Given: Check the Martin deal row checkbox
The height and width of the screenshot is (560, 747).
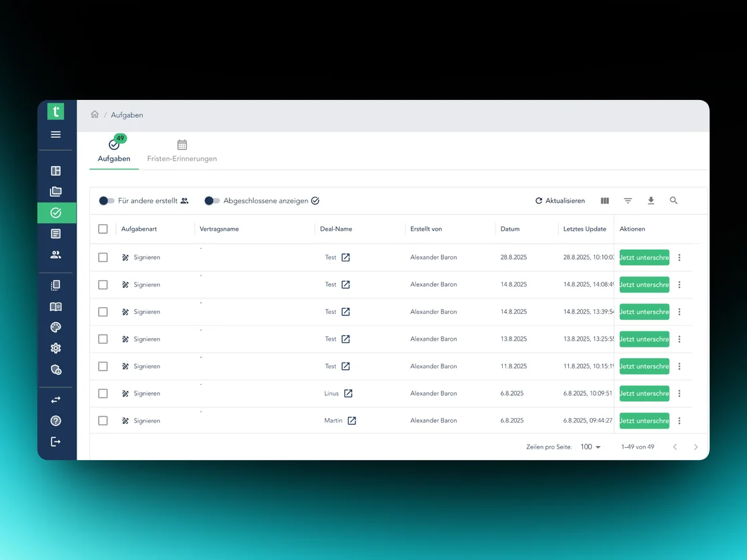Looking at the screenshot, I should click(x=103, y=421).
